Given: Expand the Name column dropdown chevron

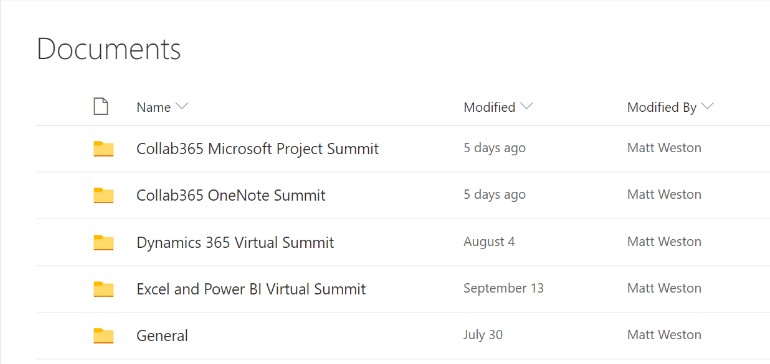Looking at the screenshot, I should (x=182, y=107).
